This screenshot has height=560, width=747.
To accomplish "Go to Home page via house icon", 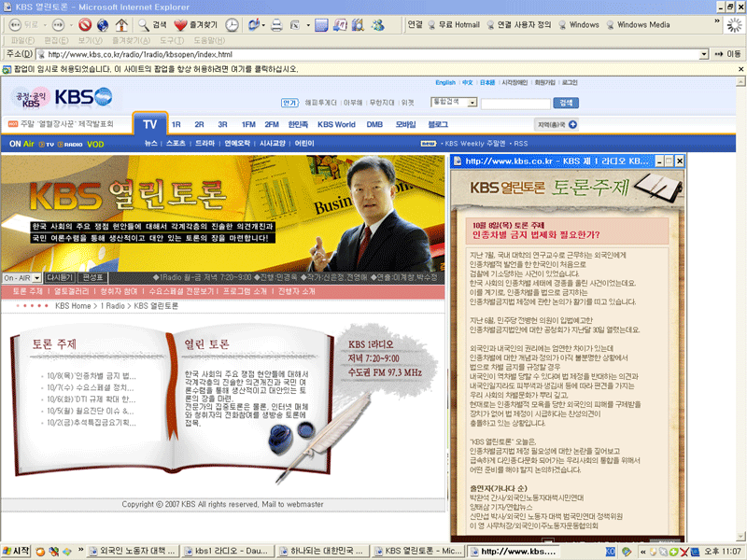I will click(x=121, y=25).
